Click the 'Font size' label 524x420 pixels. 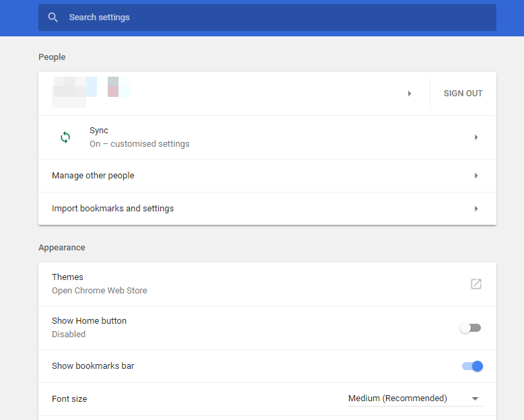(69, 399)
